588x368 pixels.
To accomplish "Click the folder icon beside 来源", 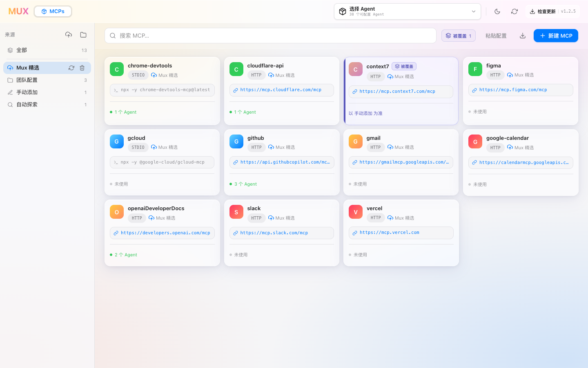I will pyautogui.click(x=83, y=35).
